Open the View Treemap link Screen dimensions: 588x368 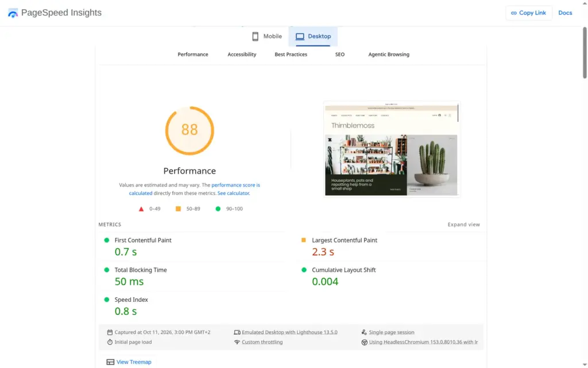point(134,362)
